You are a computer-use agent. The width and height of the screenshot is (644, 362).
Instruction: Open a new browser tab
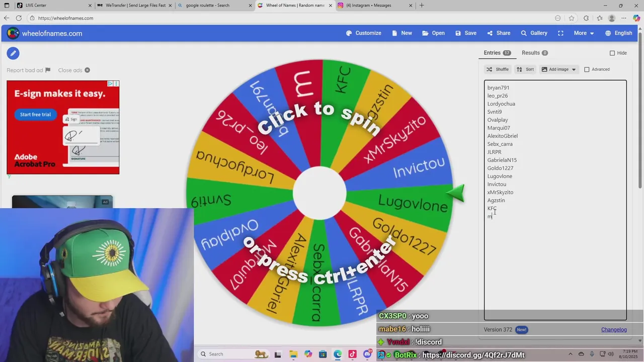click(x=422, y=6)
